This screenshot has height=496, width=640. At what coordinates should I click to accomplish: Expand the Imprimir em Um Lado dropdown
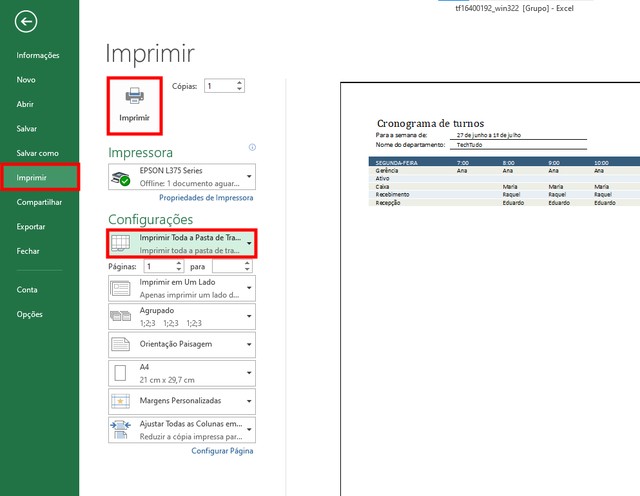pyautogui.click(x=182, y=288)
